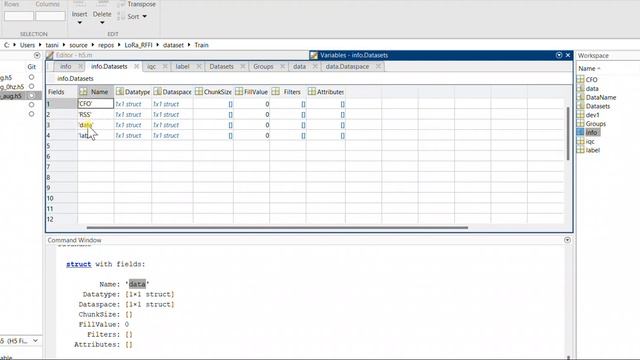Select the dataset folder in address path

(173, 45)
